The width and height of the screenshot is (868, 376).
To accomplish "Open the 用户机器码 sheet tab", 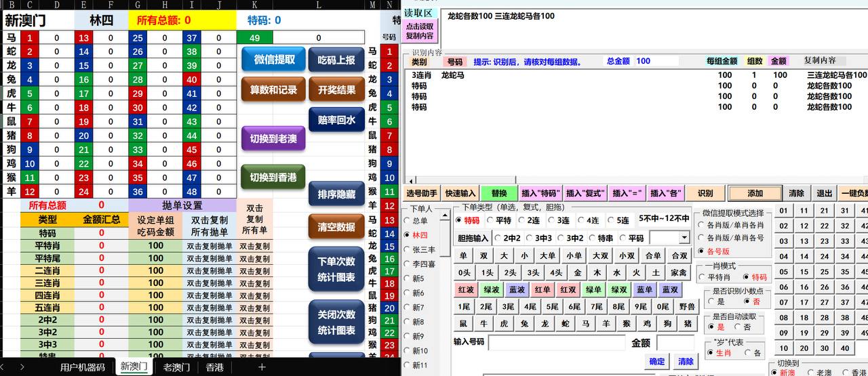I will [82, 367].
